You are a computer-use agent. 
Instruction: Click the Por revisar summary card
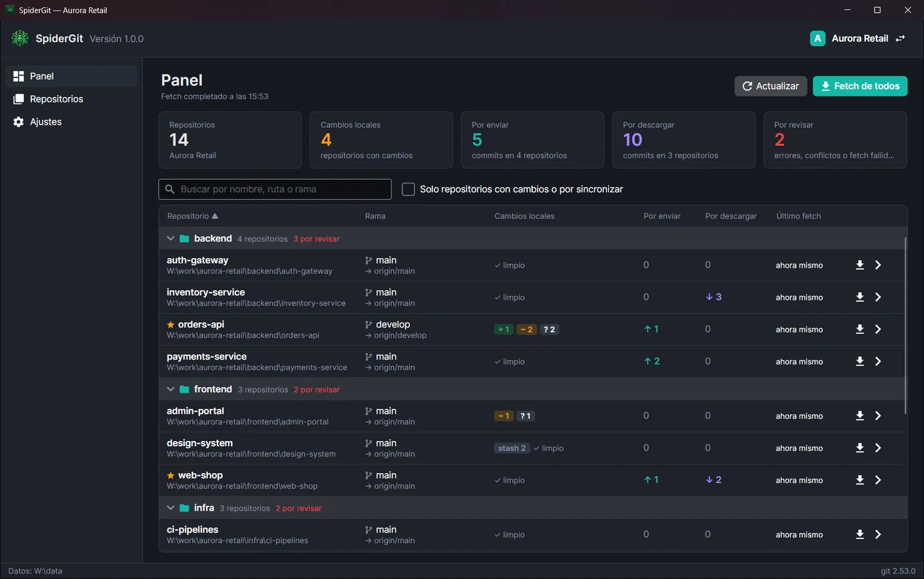[x=835, y=140]
